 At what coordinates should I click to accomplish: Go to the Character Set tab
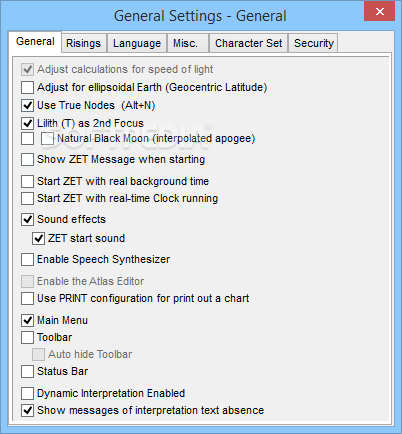tap(248, 43)
